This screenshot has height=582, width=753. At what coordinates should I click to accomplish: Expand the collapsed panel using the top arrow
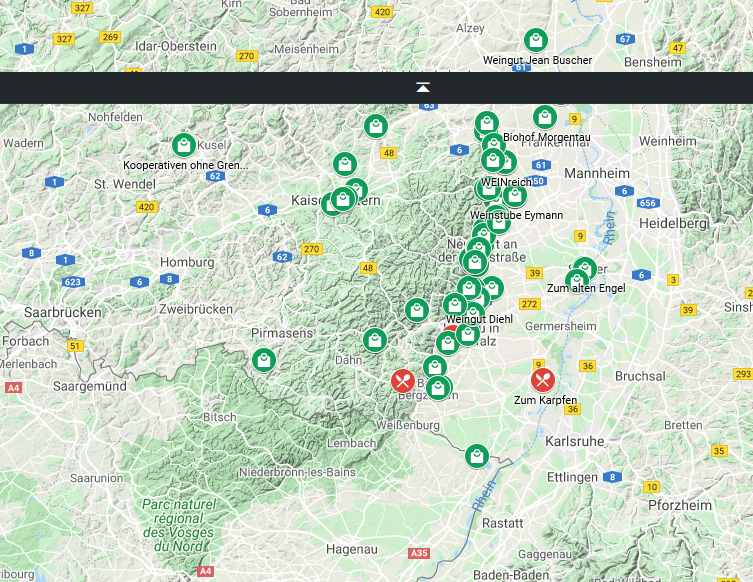click(423, 88)
